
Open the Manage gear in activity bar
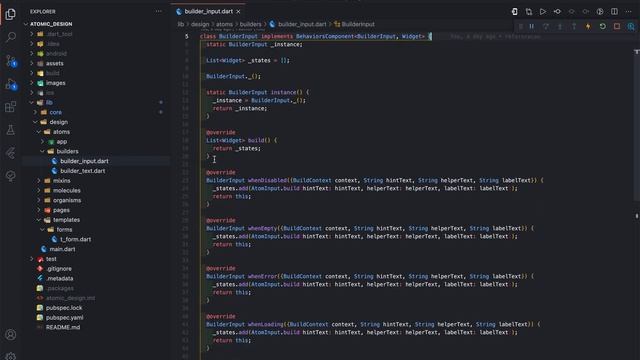point(11,356)
